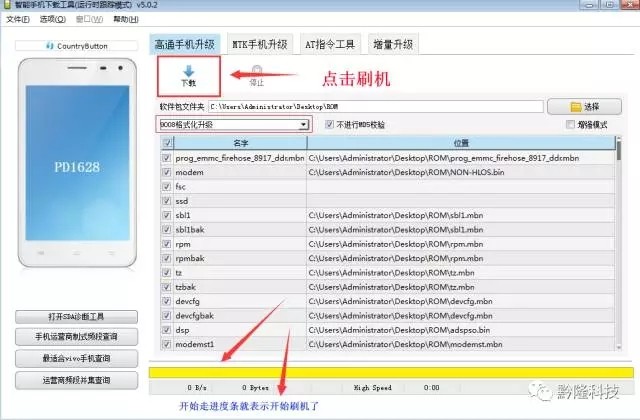Uncheck the tz row checkbox
Viewport: 640px width, 420px height.
point(167,273)
